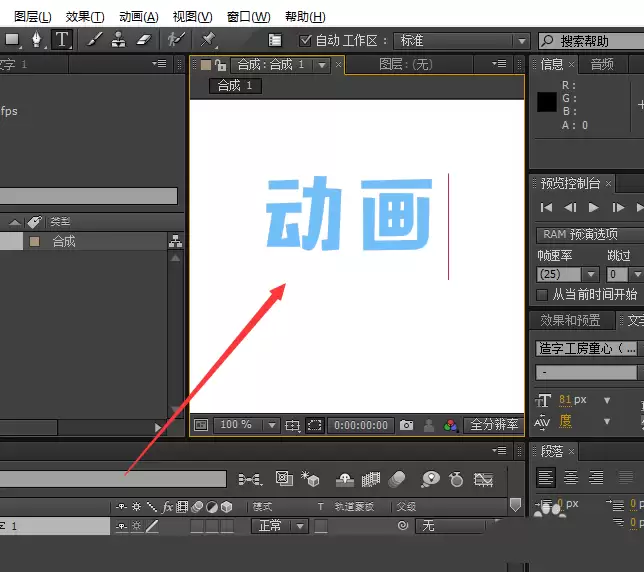Image resolution: width=644 pixels, height=572 pixels.
Task: Switch to the 效果和预置 tab
Action: pyautogui.click(x=570, y=320)
